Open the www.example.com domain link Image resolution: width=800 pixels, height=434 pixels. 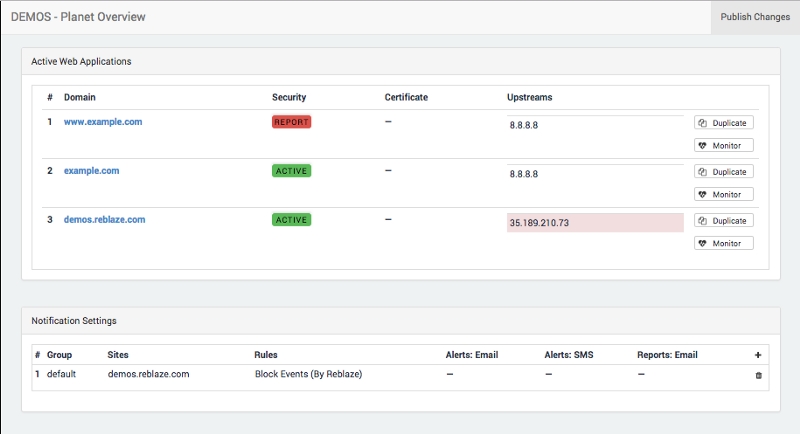click(x=103, y=122)
